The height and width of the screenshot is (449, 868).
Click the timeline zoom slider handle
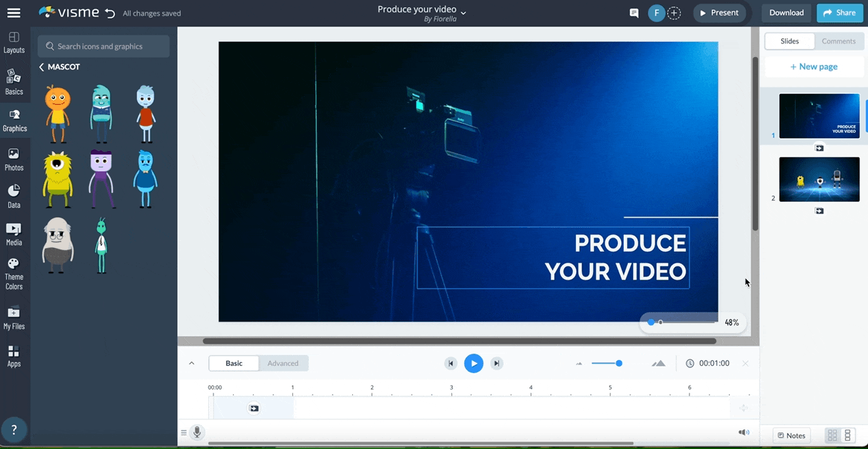pos(618,363)
